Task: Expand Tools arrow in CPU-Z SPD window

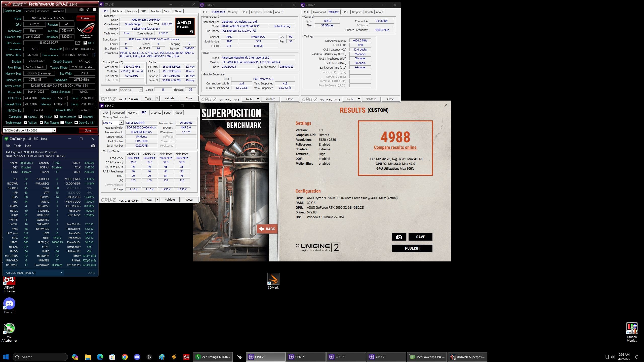Action: coord(157,200)
